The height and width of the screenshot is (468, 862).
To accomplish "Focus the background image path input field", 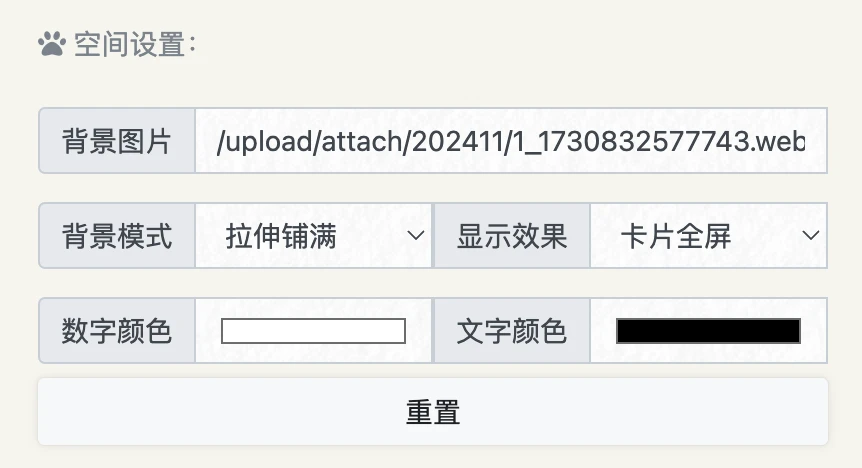I will point(511,141).
